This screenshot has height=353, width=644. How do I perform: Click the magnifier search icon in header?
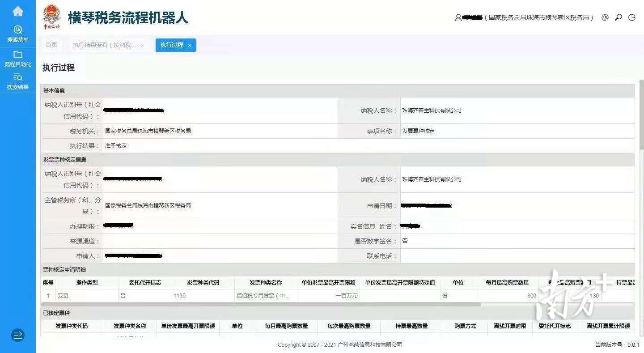619,18
